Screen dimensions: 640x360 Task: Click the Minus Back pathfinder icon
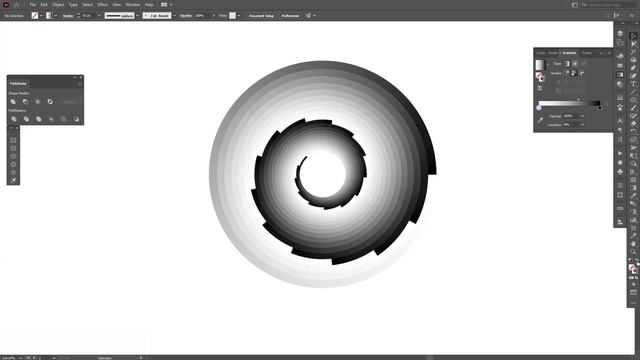tap(76, 119)
